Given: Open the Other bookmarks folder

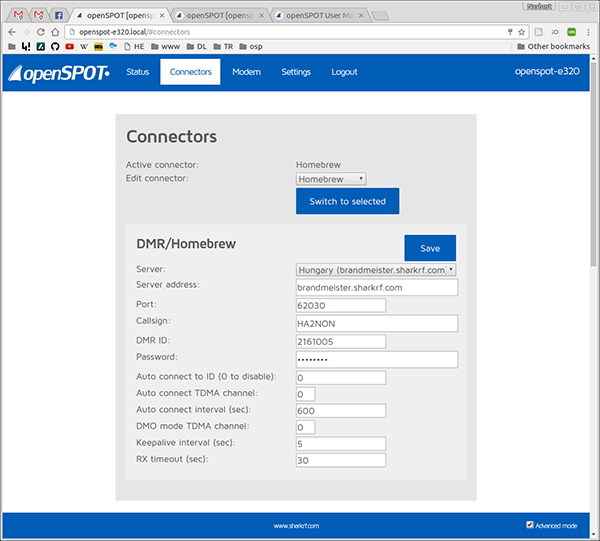Looking at the screenshot, I should tap(551, 46).
